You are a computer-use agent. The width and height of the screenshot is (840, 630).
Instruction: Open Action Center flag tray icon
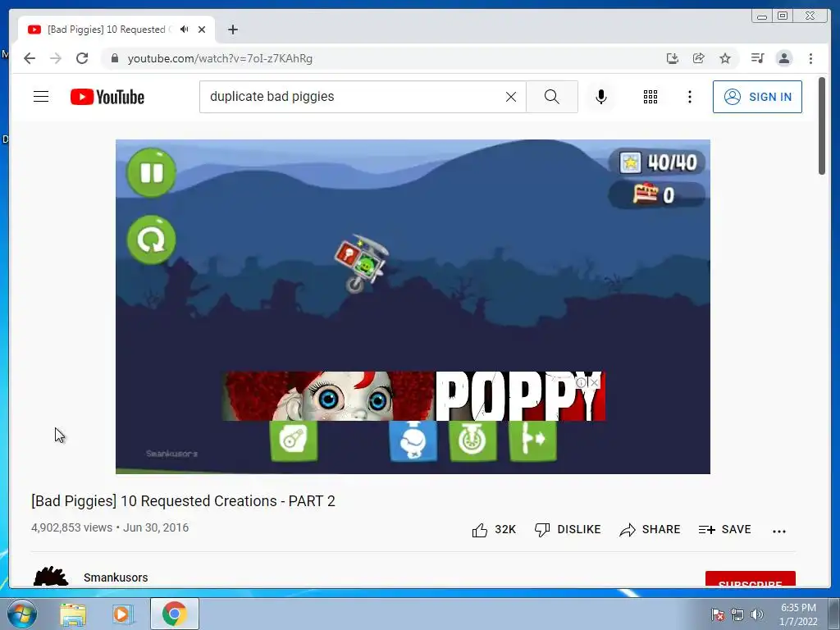[x=717, y=614]
